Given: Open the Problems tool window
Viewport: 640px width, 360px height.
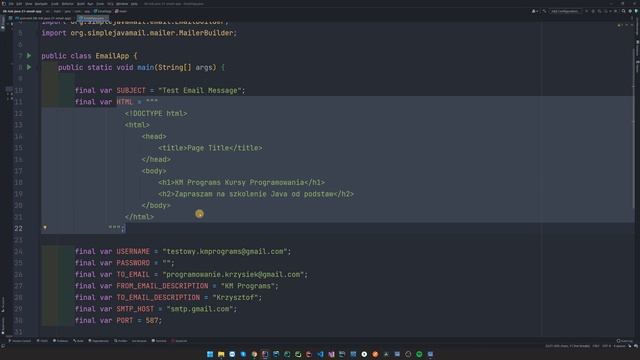Looking at the screenshot, I should click(x=60, y=341).
